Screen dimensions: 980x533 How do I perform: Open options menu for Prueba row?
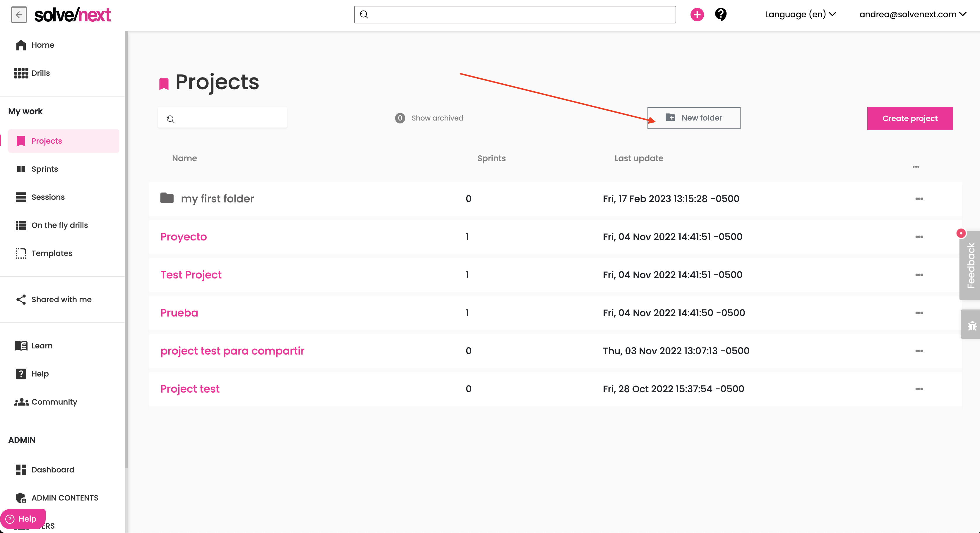click(x=919, y=313)
